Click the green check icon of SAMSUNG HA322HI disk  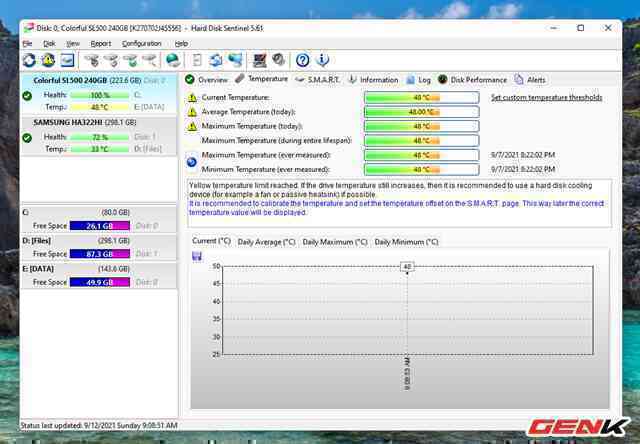coord(27,138)
